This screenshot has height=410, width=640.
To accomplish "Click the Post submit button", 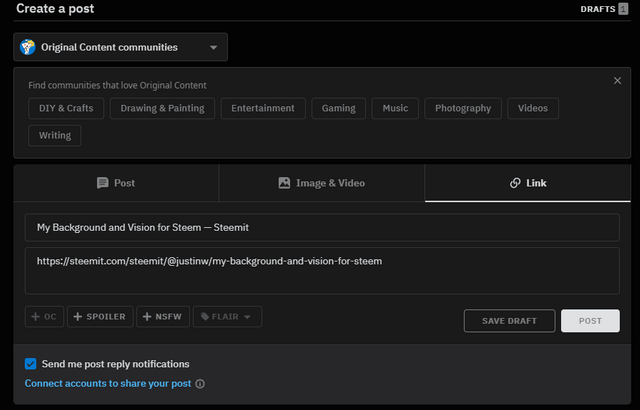I will click(590, 321).
